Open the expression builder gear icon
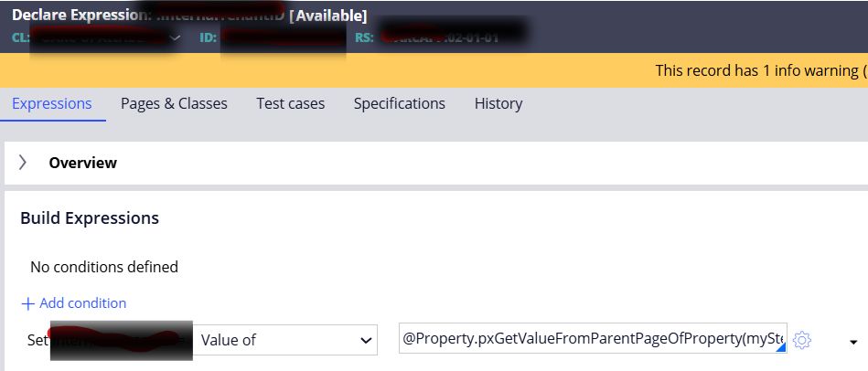This screenshot has height=371, width=868. [802, 340]
